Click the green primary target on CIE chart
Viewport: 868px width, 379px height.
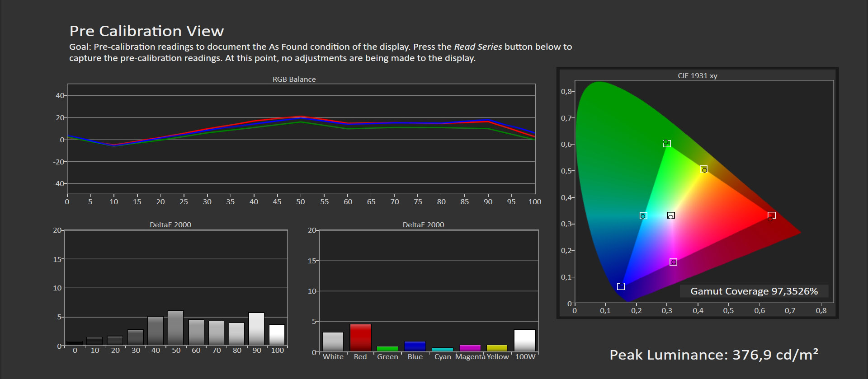tap(667, 143)
